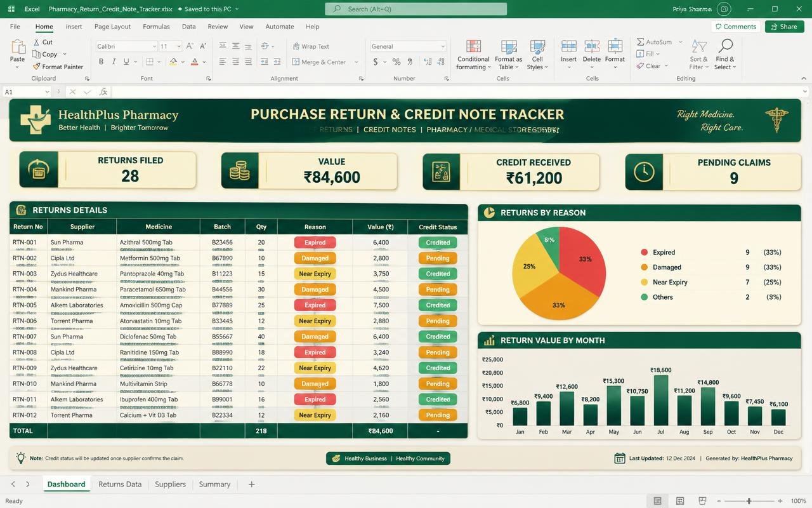Add a new sheet with the plus icon

(251, 485)
